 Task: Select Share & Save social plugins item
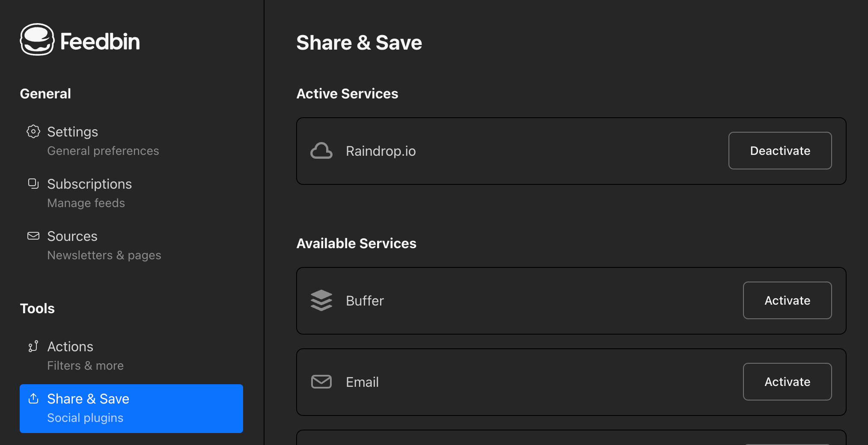131,408
